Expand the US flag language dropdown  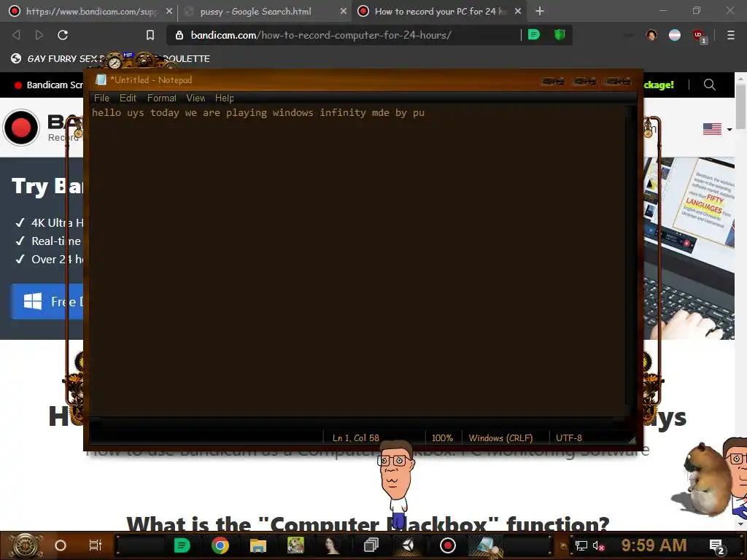[x=716, y=129]
